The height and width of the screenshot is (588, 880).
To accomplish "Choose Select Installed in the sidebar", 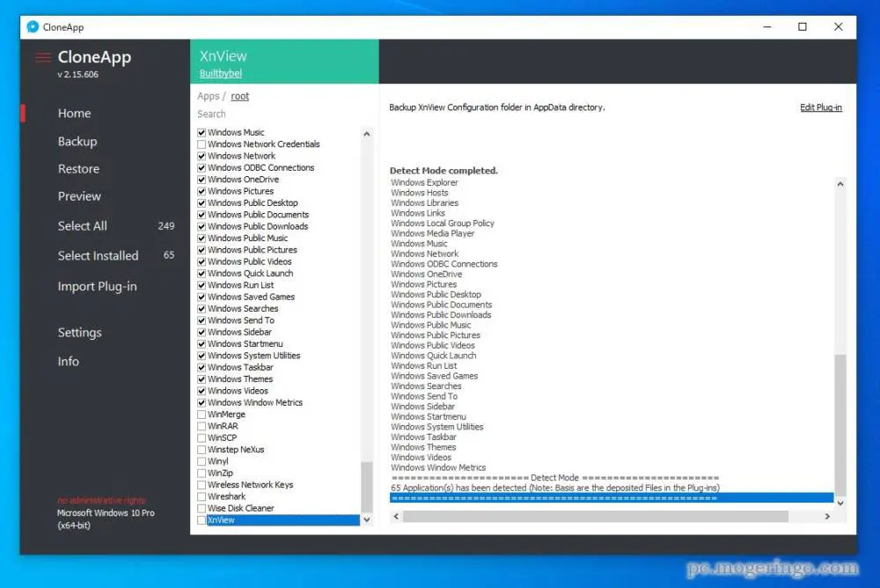I will pyautogui.click(x=98, y=255).
